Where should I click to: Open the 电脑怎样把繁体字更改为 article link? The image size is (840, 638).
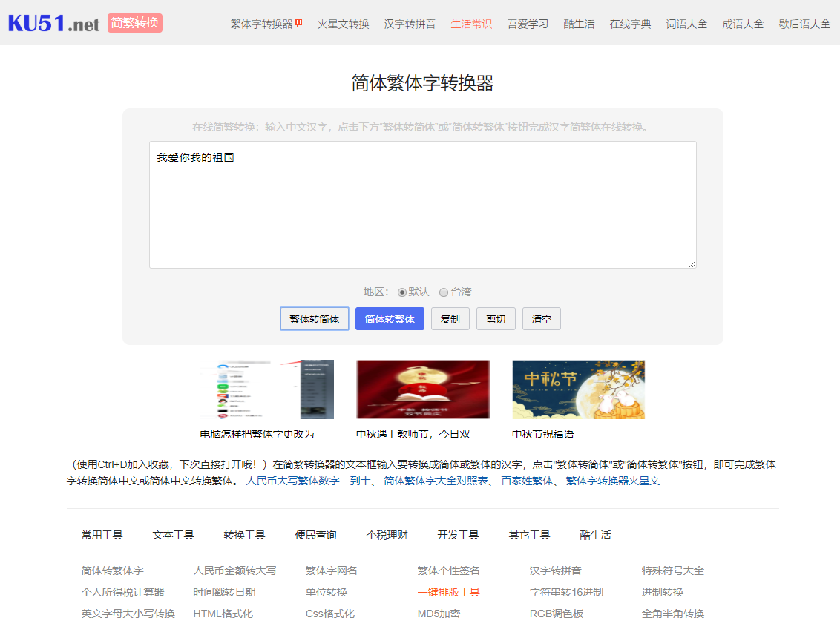(257, 434)
